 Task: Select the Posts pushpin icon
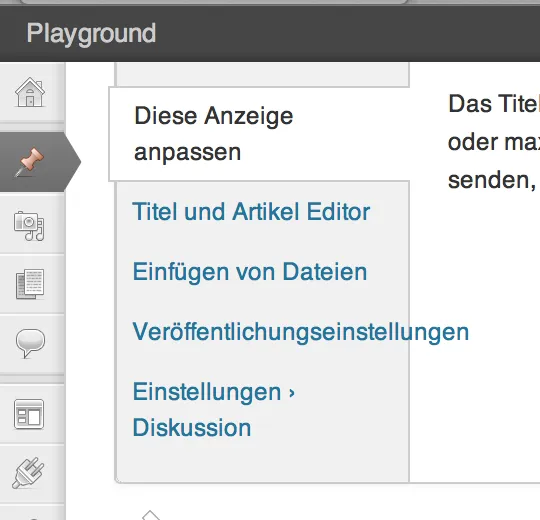[x=29, y=162]
